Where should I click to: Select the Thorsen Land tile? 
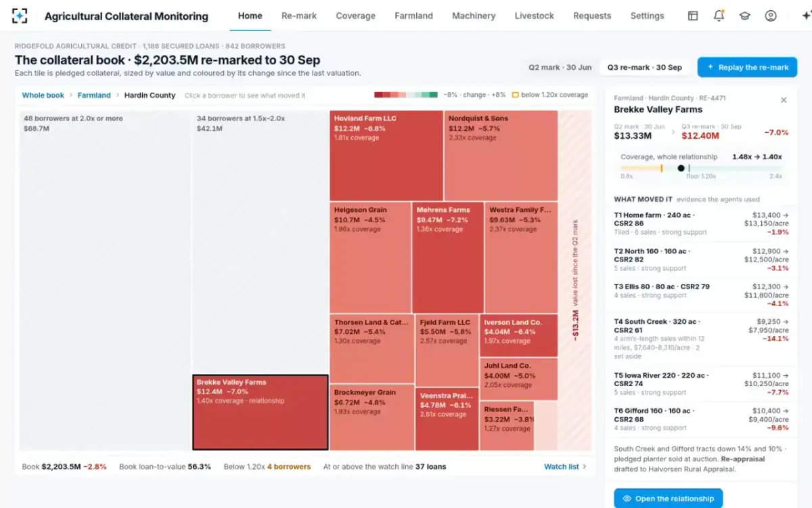click(372, 349)
